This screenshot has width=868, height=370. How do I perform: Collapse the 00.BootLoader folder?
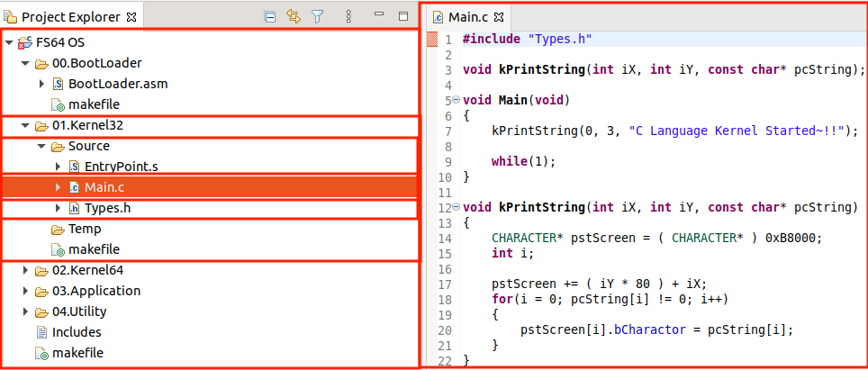tap(24, 63)
